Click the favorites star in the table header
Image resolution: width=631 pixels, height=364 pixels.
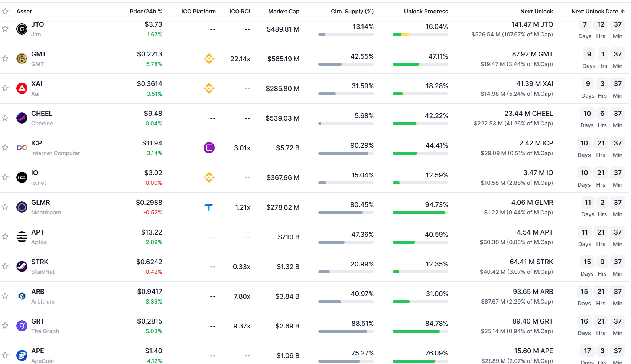[x=5, y=12]
